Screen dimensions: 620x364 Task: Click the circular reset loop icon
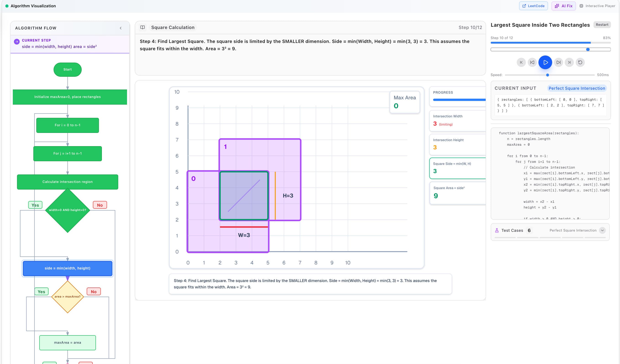coord(581,62)
